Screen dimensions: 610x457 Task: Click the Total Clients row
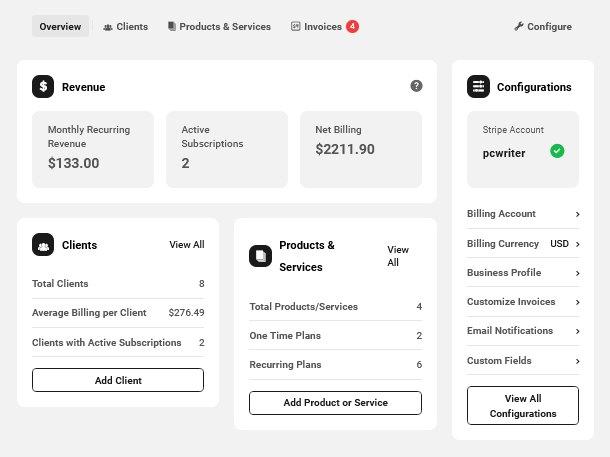coord(118,284)
